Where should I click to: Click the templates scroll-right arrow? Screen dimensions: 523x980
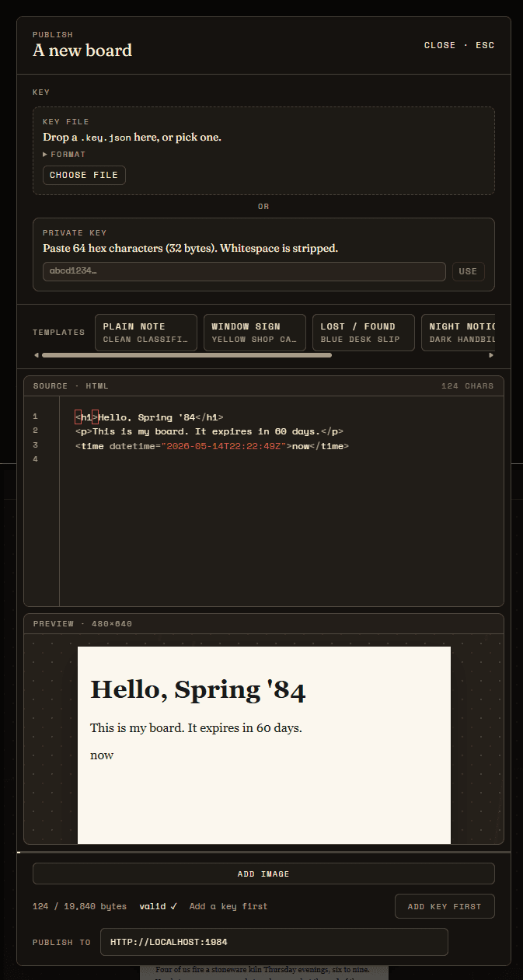click(490, 355)
